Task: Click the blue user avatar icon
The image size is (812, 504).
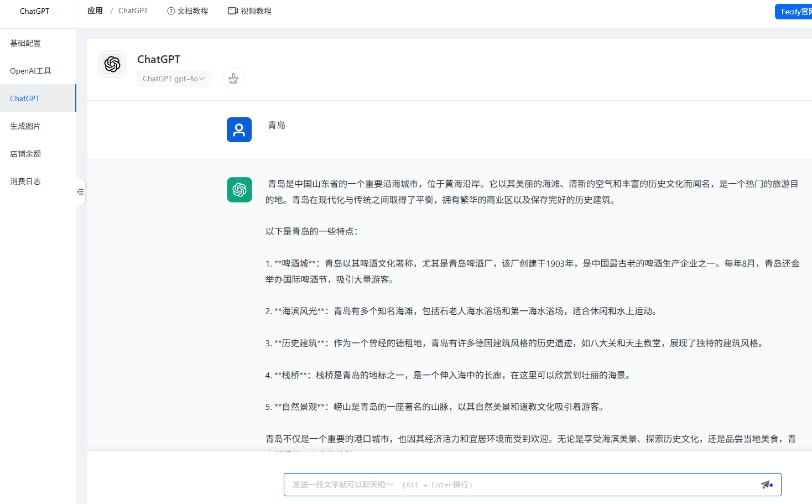Action: pyautogui.click(x=239, y=129)
